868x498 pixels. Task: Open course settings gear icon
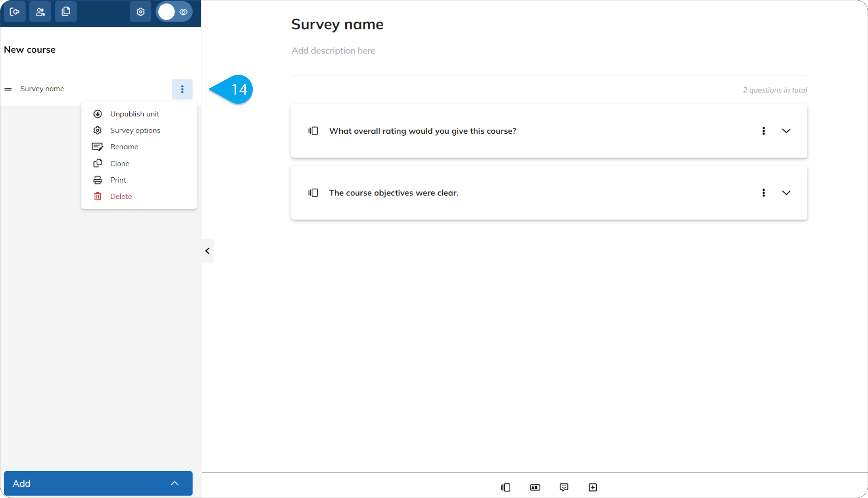(141, 12)
